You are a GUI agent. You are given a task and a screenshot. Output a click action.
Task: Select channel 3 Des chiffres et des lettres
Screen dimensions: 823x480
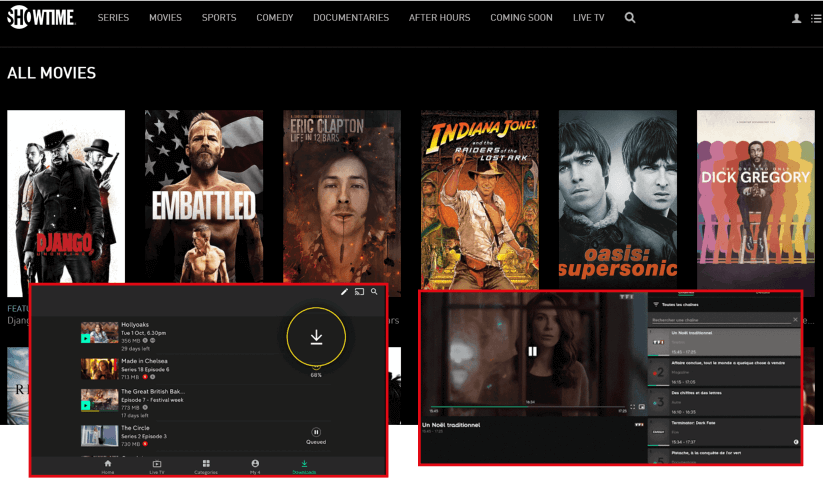click(x=724, y=402)
